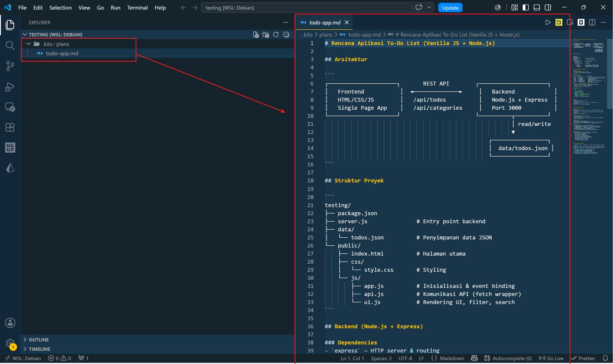
Task: Go forward using the right arrow in title bar
Action: click(x=195, y=8)
